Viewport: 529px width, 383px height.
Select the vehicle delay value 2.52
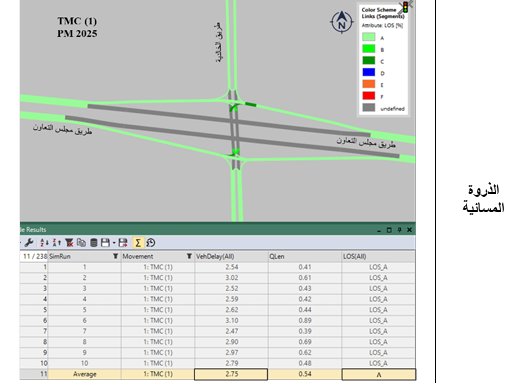pyautogui.click(x=232, y=289)
